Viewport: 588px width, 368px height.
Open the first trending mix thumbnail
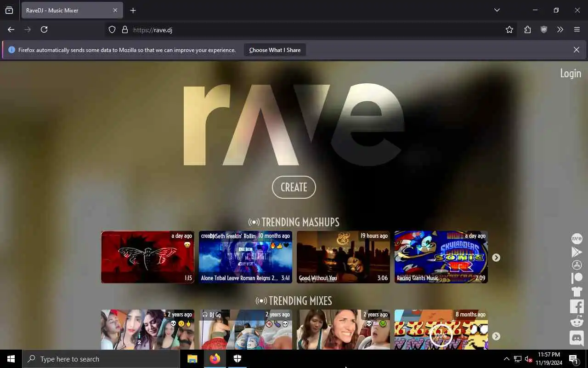coord(147,329)
